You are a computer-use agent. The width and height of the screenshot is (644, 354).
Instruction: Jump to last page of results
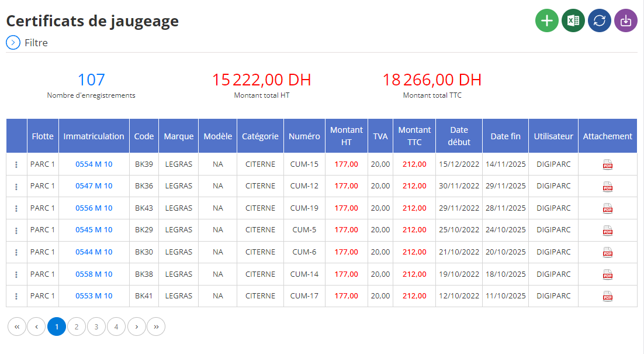(x=156, y=327)
